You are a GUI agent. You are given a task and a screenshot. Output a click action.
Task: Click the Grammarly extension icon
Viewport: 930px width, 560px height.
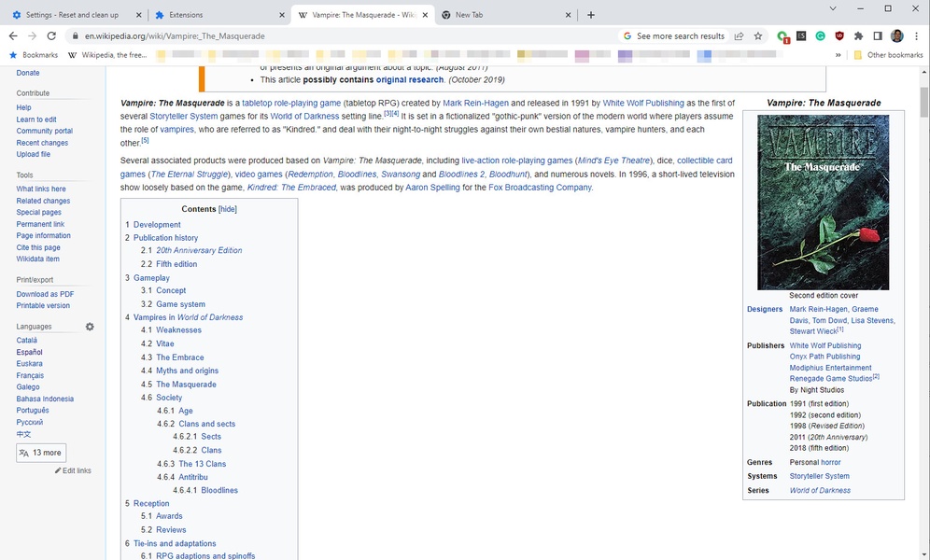click(820, 35)
